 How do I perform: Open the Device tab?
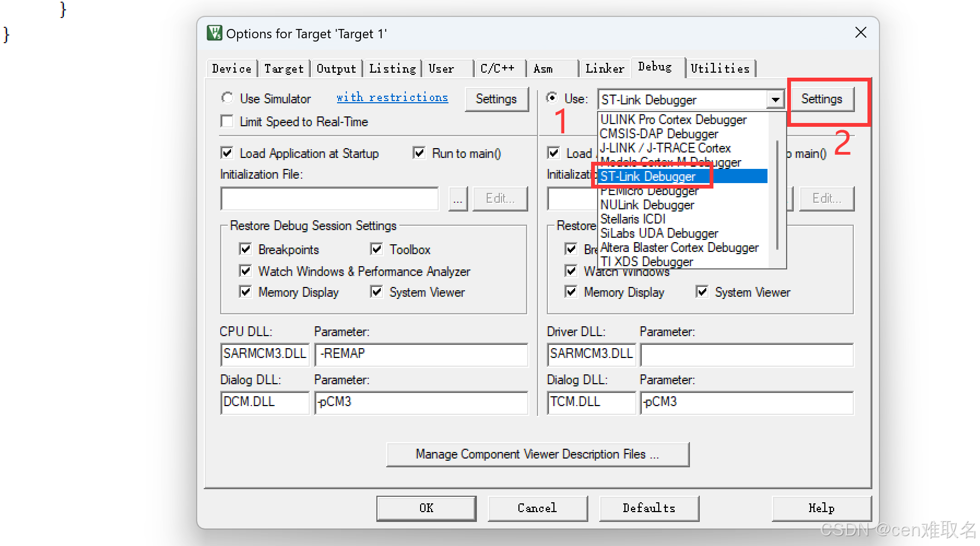pyautogui.click(x=232, y=69)
